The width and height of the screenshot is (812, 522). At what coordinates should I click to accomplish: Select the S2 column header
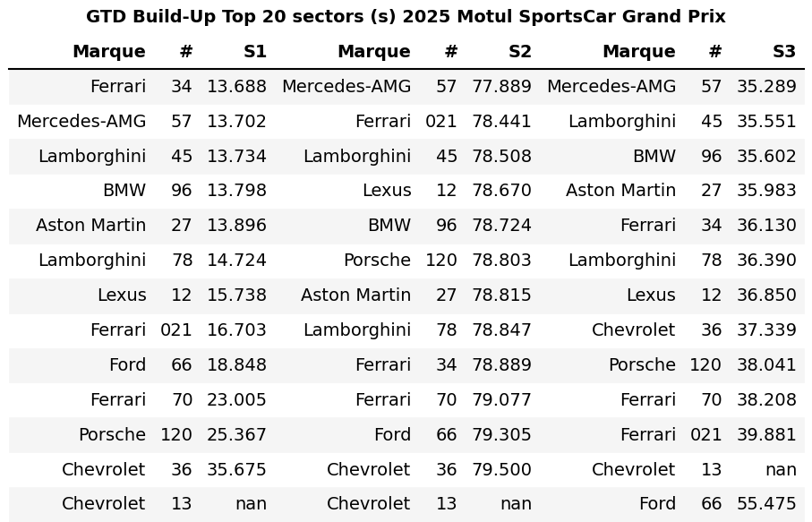[519, 52]
